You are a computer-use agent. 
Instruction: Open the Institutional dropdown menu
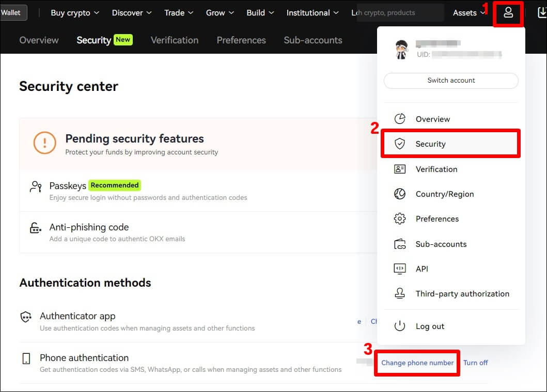coord(312,13)
